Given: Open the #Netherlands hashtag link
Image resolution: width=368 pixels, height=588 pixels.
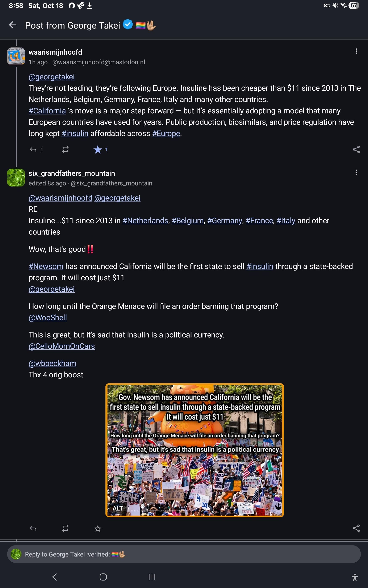Looking at the screenshot, I should tap(145, 220).
